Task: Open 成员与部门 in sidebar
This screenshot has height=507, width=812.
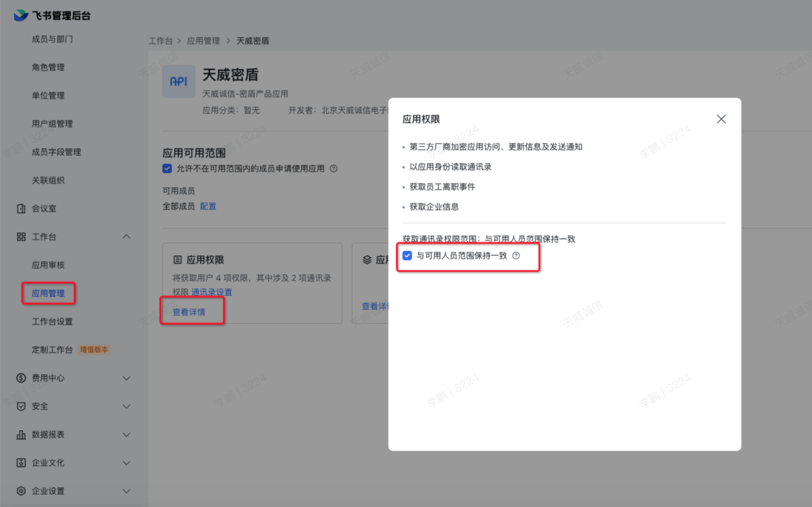Action: (52, 39)
